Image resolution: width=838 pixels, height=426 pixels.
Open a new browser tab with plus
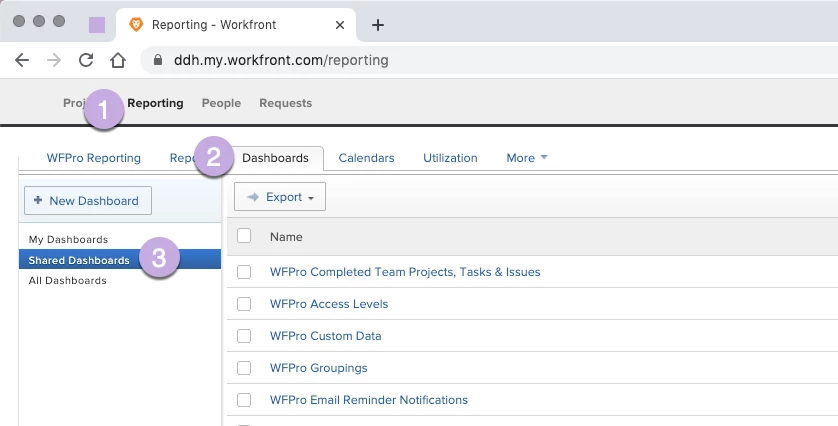377,25
